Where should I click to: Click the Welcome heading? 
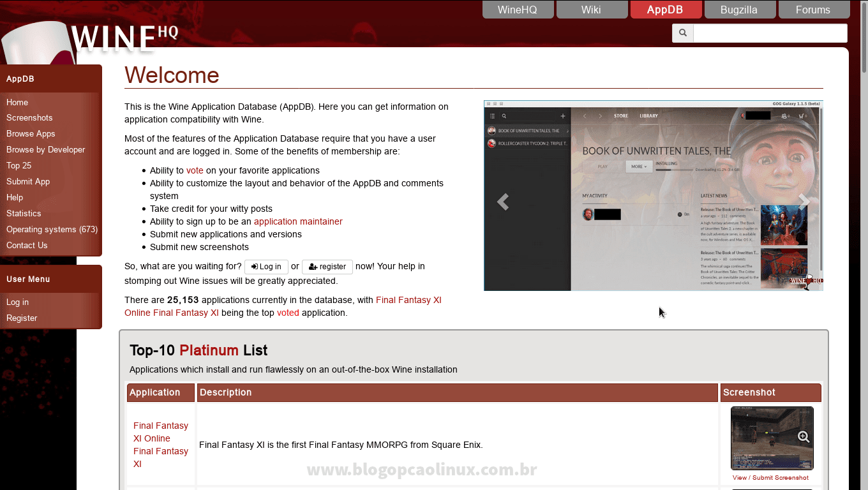pyautogui.click(x=172, y=75)
